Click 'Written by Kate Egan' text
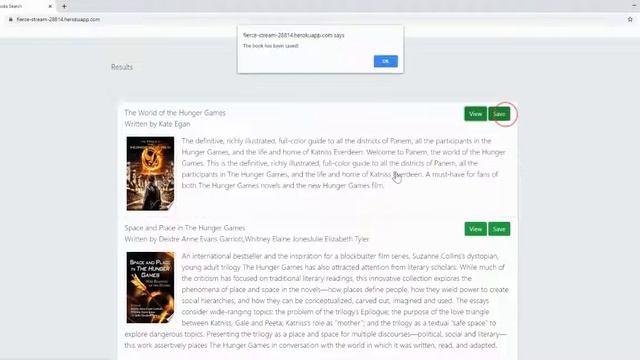This screenshot has width=640, height=360. coord(157,124)
